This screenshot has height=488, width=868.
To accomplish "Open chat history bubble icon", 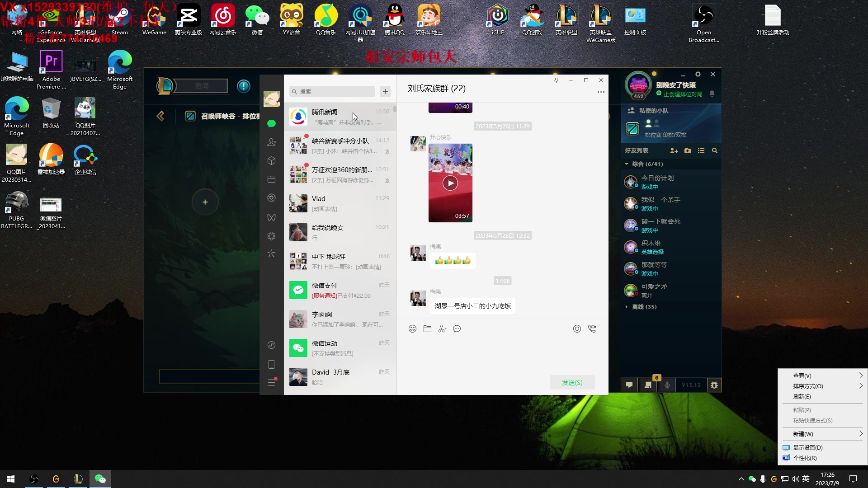I will point(457,329).
